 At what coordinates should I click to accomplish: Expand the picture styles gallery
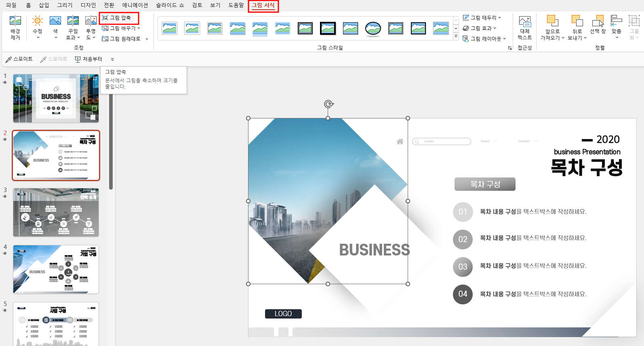click(456, 36)
